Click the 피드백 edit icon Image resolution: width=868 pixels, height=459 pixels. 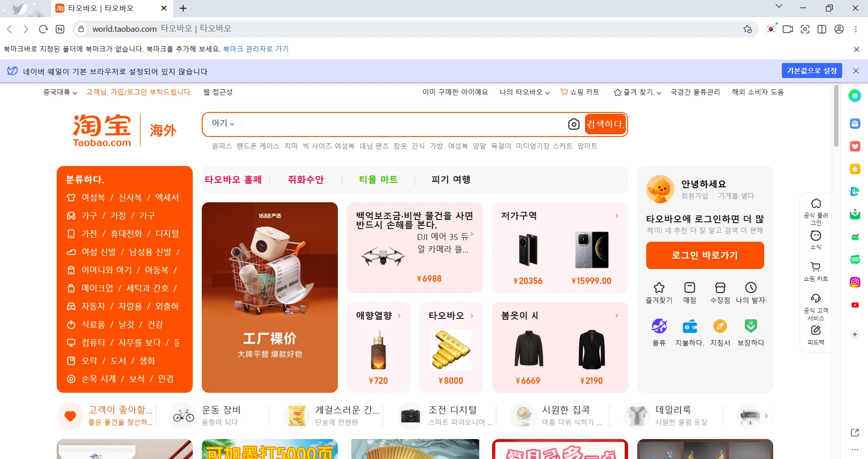(815, 330)
